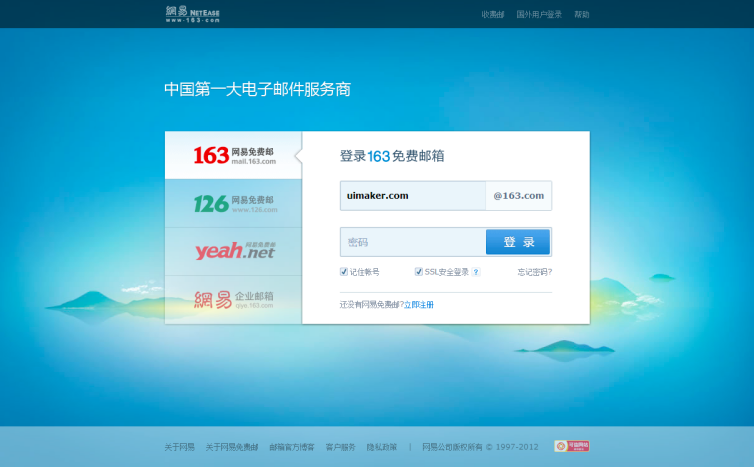Open the 关于网易免费邮 footer link
The image size is (755, 467).
pyautogui.click(x=232, y=447)
